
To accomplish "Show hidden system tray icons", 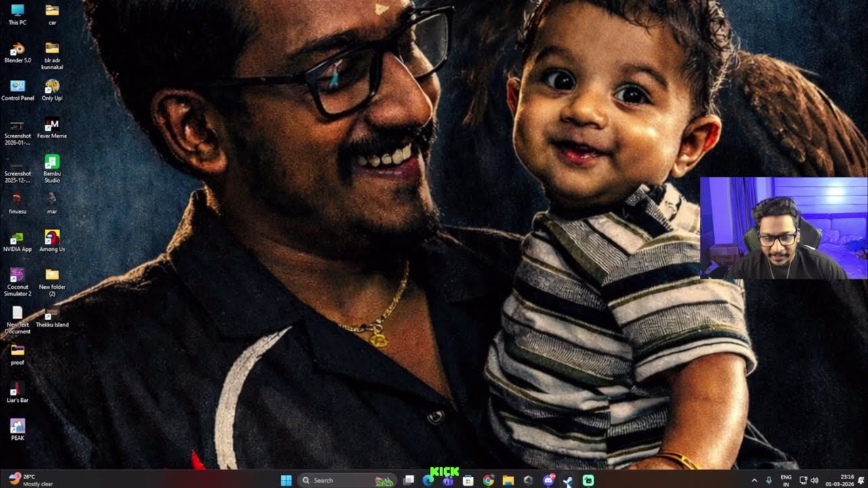I will pos(754,481).
